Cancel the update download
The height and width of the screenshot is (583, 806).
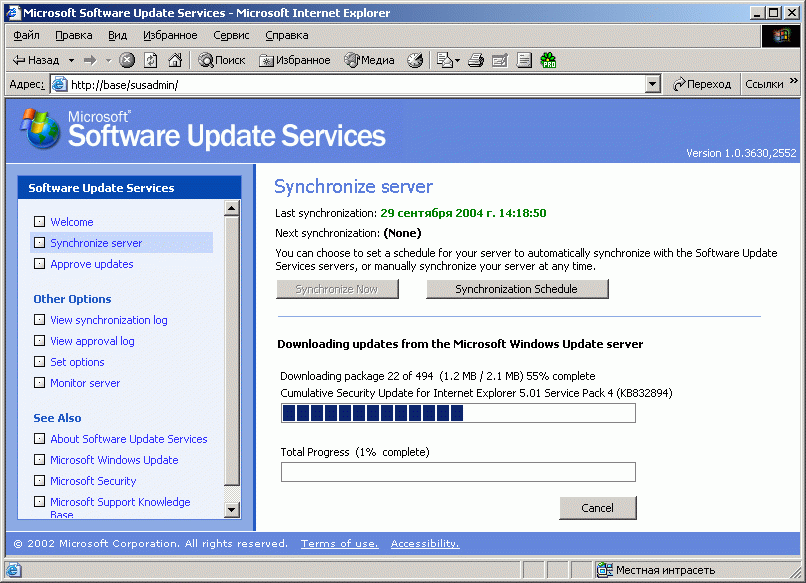coord(598,508)
